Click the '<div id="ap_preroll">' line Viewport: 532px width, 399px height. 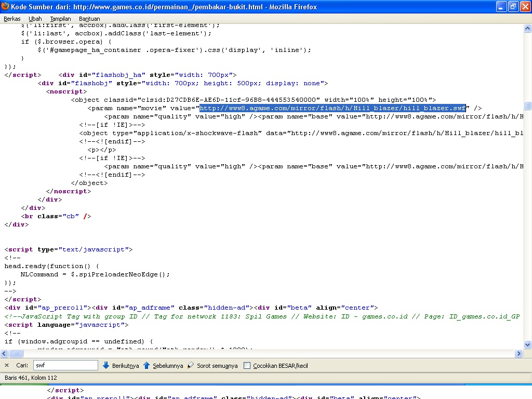[191, 308]
